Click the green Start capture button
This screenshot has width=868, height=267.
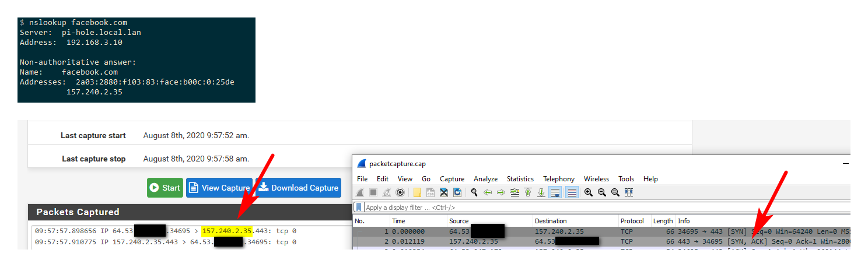coord(165,188)
